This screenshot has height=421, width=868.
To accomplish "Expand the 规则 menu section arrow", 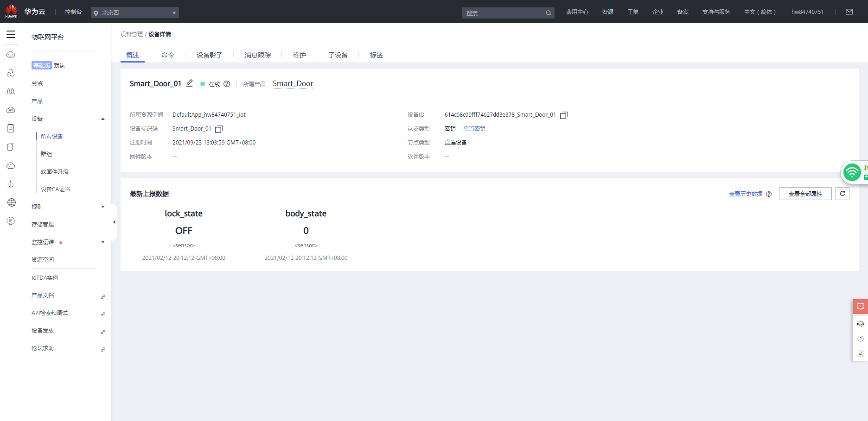I will pyautogui.click(x=103, y=207).
